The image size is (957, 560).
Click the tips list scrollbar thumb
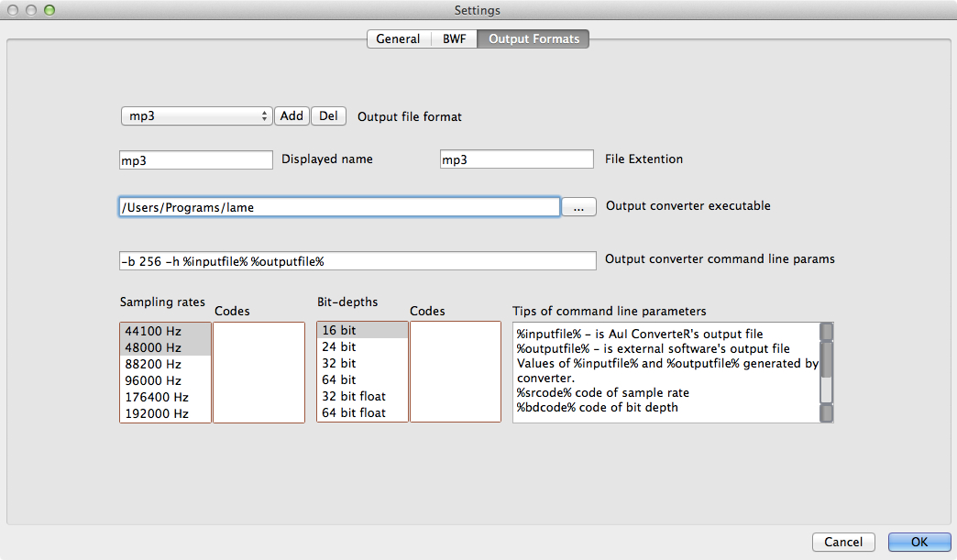click(x=827, y=360)
